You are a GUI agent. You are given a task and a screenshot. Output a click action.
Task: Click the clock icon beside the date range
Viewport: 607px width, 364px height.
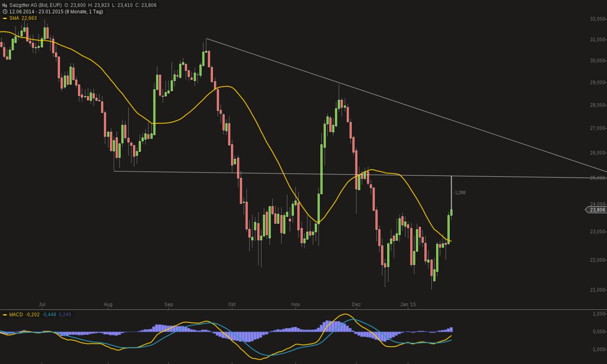[x=5, y=12]
